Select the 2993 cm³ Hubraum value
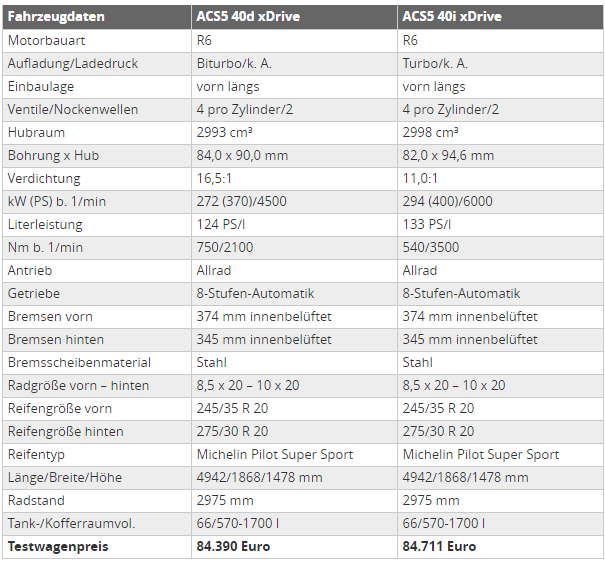This screenshot has width=605, height=561. (224, 132)
